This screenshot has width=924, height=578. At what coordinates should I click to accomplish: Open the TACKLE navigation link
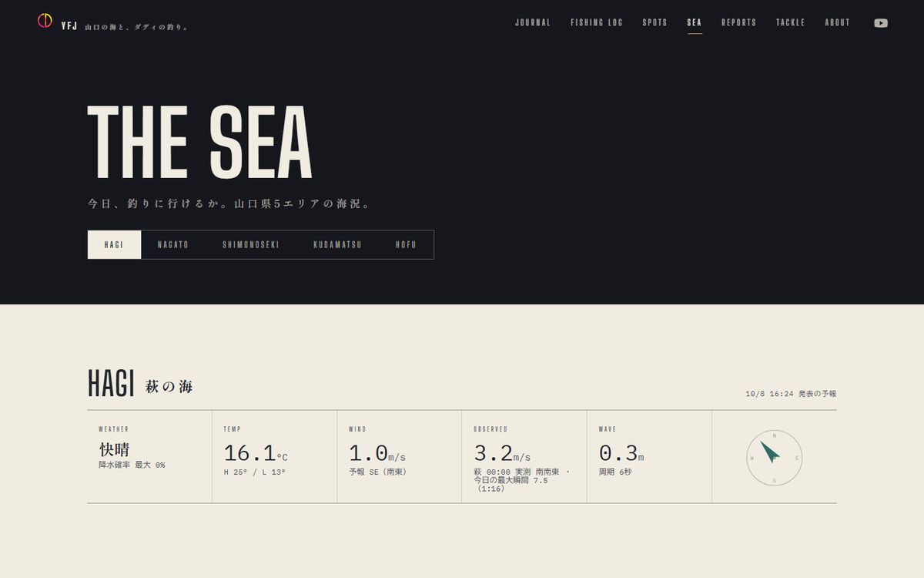(791, 23)
